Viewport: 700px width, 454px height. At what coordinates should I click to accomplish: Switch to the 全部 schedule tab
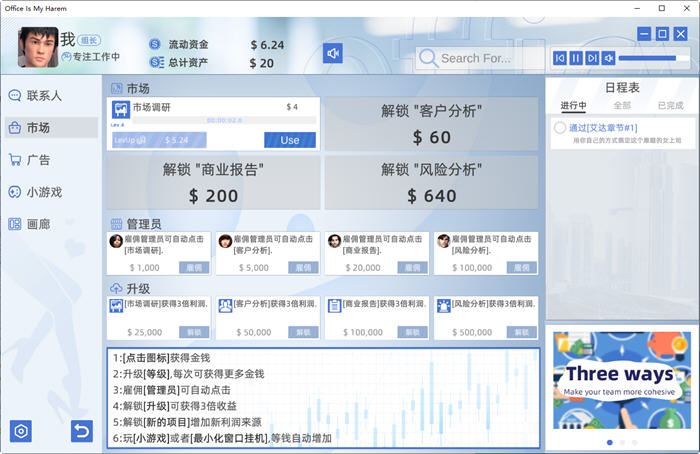621,105
